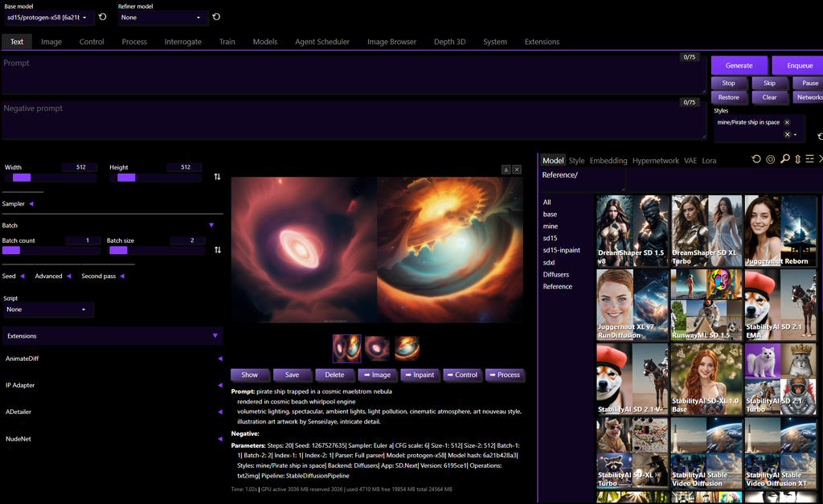Expand the ADetailer extension

[x=220, y=412]
